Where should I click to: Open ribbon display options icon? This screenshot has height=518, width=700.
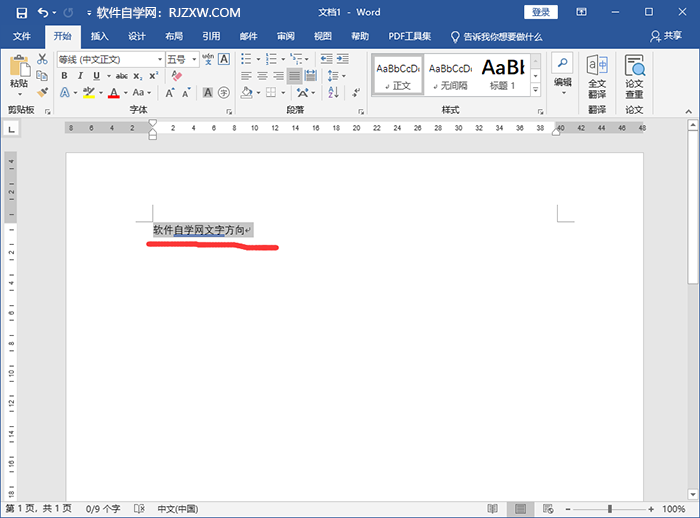click(581, 12)
